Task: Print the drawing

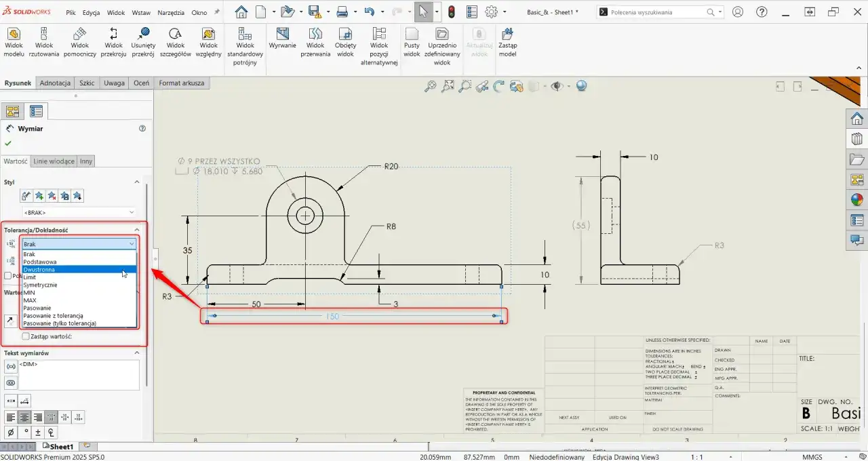Action: 342,12
